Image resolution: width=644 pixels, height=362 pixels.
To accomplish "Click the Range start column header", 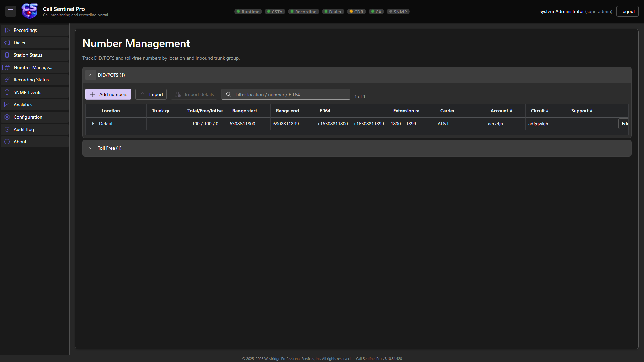I will pyautogui.click(x=249, y=111).
